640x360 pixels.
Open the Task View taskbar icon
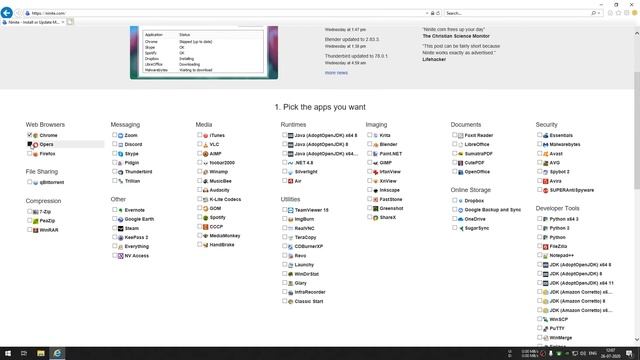(x=24, y=353)
